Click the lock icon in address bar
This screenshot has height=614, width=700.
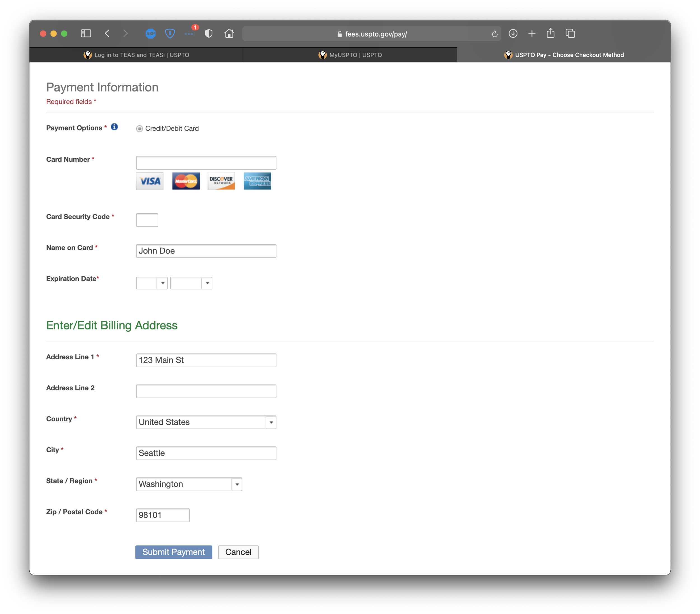[339, 34]
